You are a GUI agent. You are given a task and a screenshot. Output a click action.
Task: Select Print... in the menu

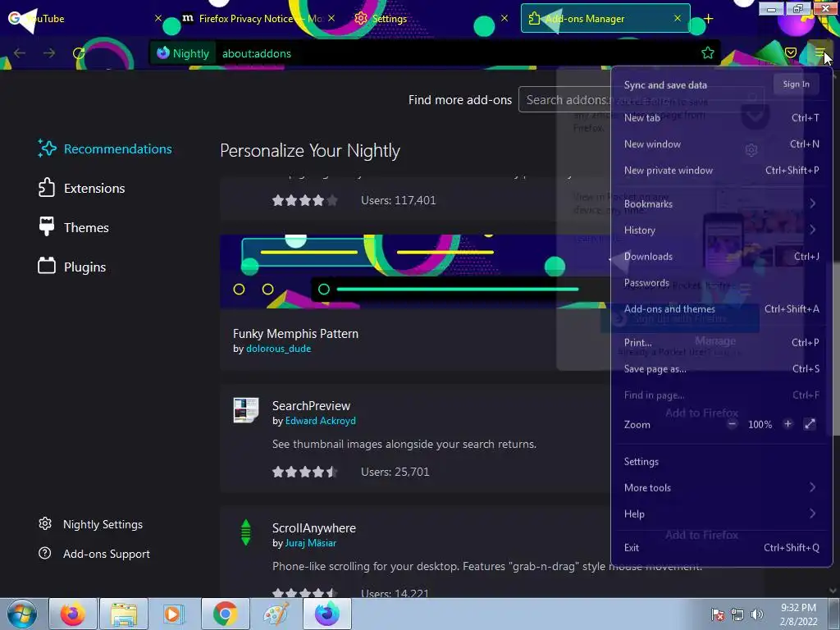721,343
